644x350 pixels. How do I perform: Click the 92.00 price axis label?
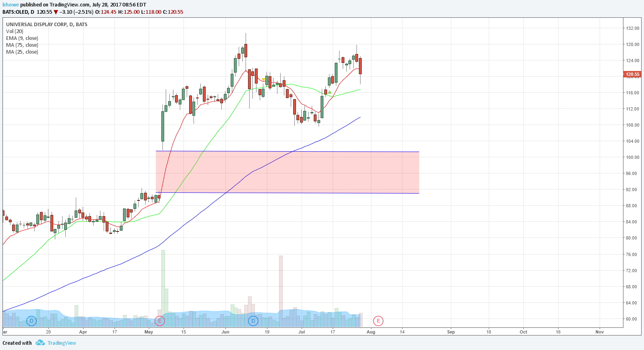tap(632, 190)
